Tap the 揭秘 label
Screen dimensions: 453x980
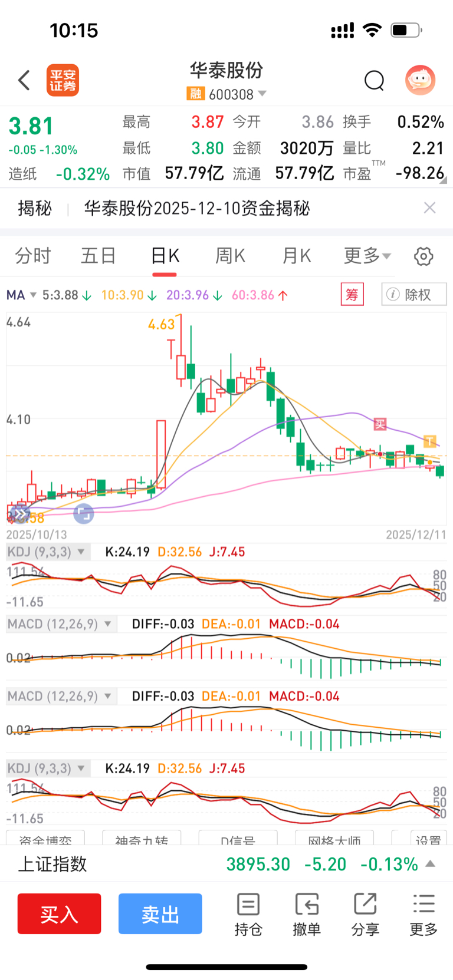(35, 208)
